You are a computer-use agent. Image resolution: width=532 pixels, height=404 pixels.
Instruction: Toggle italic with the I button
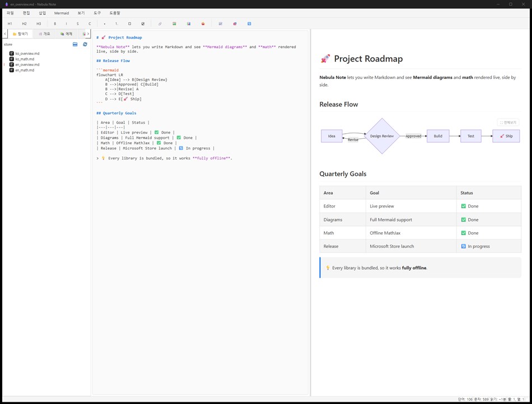pyautogui.click(x=66, y=24)
